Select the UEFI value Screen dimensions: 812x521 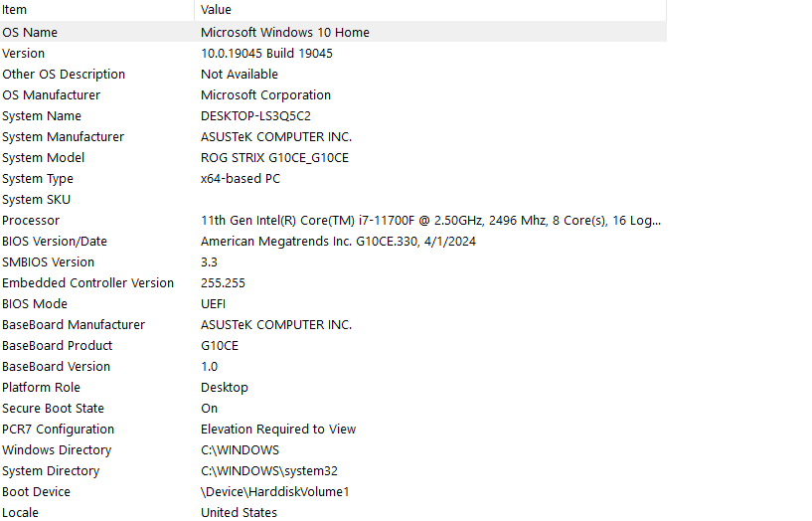click(213, 304)
